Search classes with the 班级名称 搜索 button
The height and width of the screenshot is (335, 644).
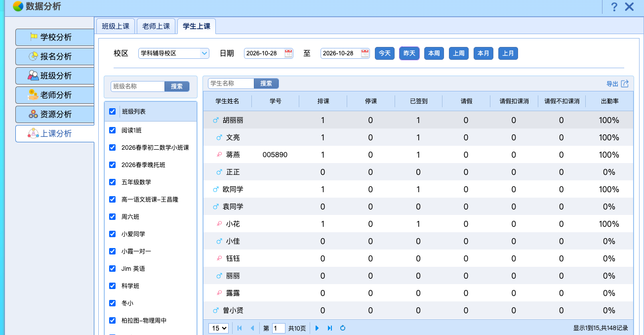[x=177, y=86]
